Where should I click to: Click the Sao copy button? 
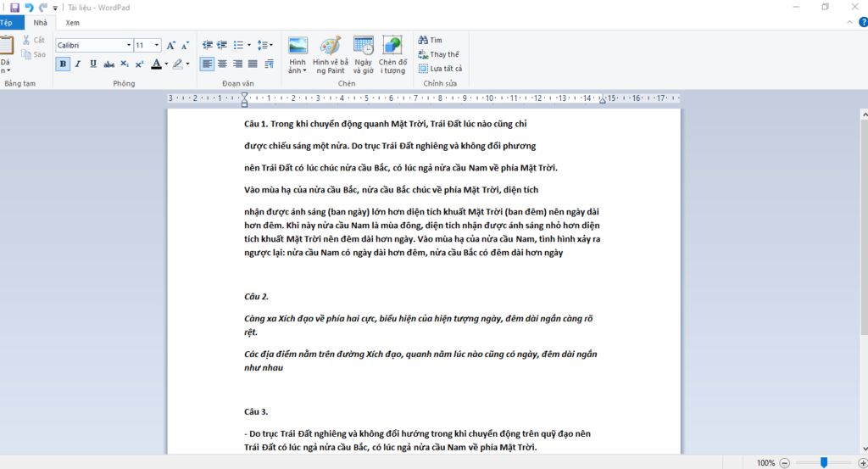33,54
